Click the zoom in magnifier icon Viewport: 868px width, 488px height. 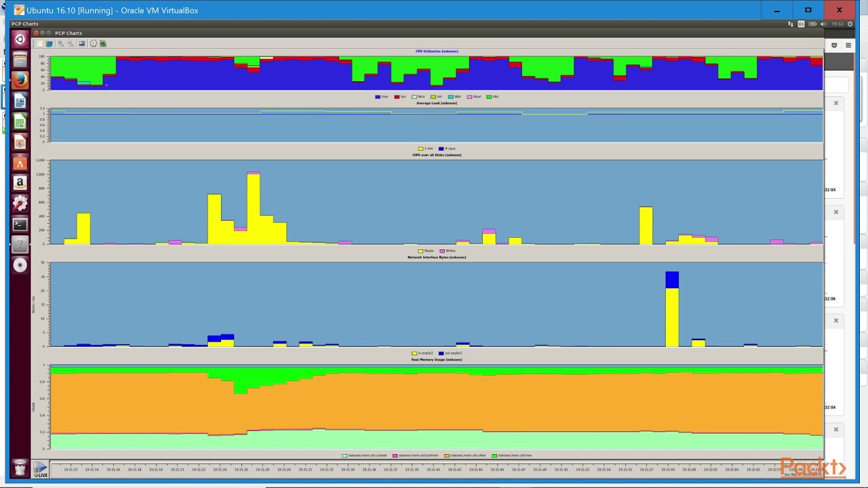(60, 43)
